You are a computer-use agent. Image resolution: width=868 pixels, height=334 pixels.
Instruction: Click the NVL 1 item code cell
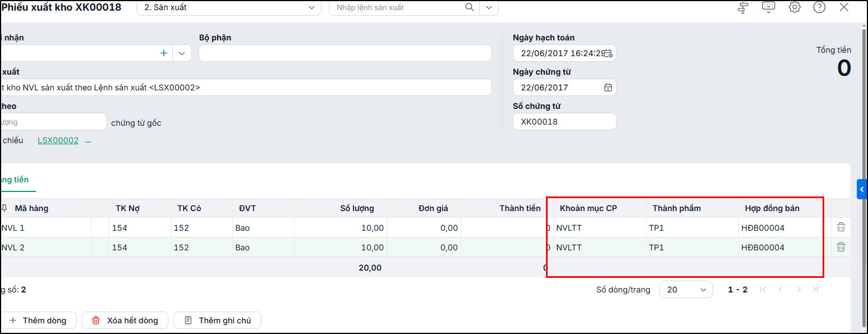point(45,228)
